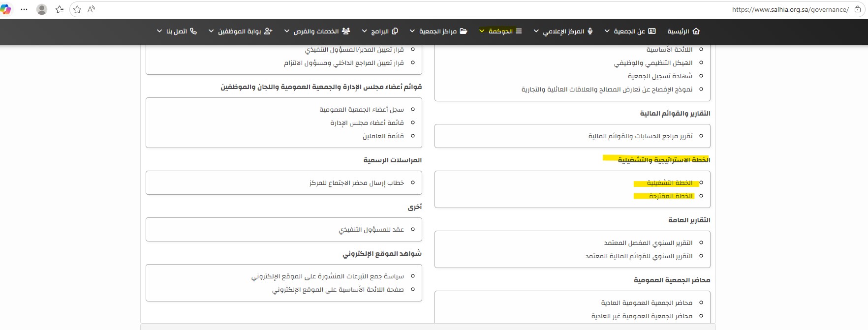Open the مراكز الجمعية menu item
Image resolution: width=868 pixels, height=330 pixels.
tap(438, 31)
